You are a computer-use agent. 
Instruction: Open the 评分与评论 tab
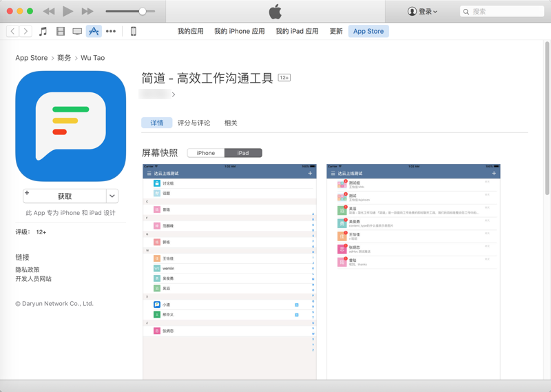pos(194,123)
